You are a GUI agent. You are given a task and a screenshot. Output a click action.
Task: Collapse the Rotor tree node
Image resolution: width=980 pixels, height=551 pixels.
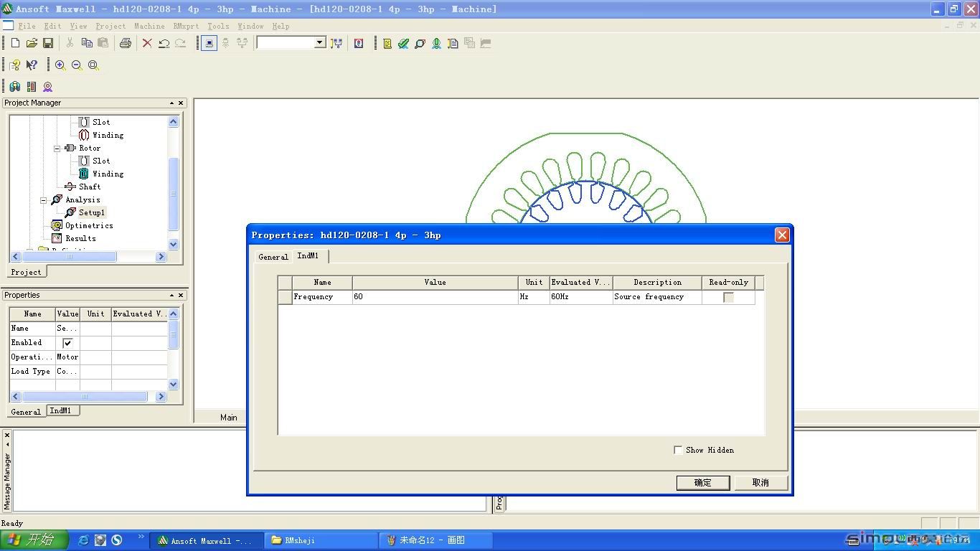(x=57, y=148)
